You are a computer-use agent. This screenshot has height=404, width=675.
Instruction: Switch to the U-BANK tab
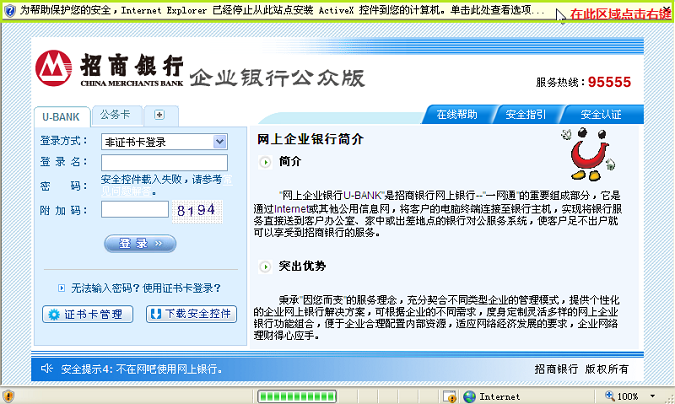pyautogui.click(x=61, y=117)
